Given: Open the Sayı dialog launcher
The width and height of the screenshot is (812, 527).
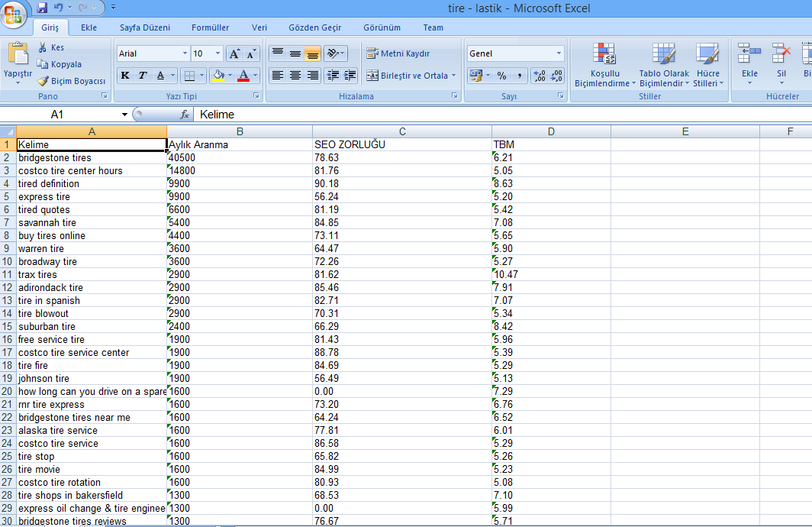Looking at the screenshot, I should pos(560,96).
